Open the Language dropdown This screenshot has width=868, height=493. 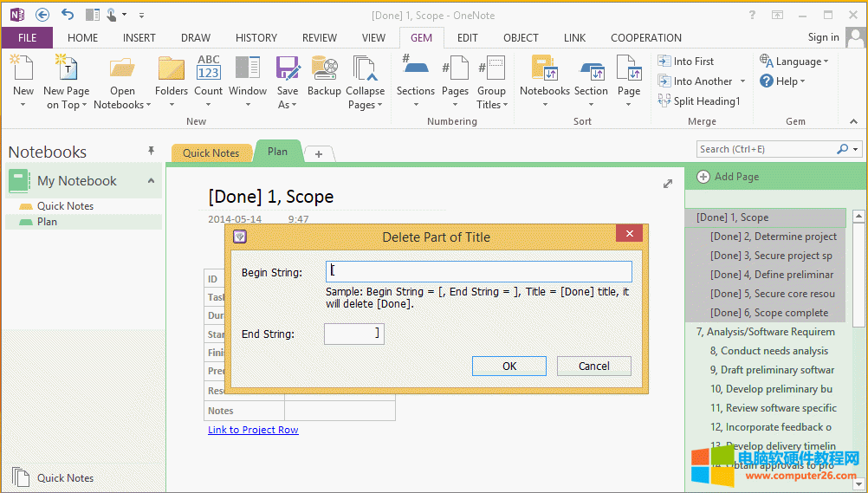(794, 62)
